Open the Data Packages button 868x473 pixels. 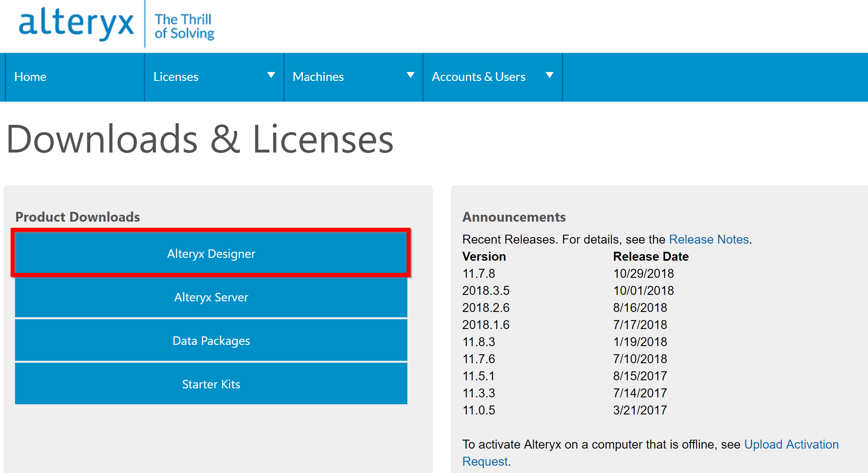[x=211, y=340]
